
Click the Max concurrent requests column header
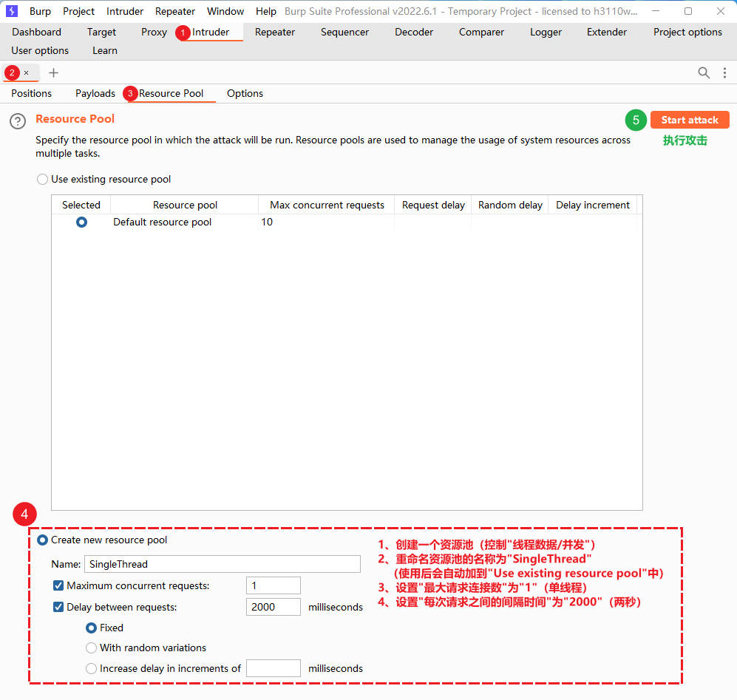click(327, 205)
